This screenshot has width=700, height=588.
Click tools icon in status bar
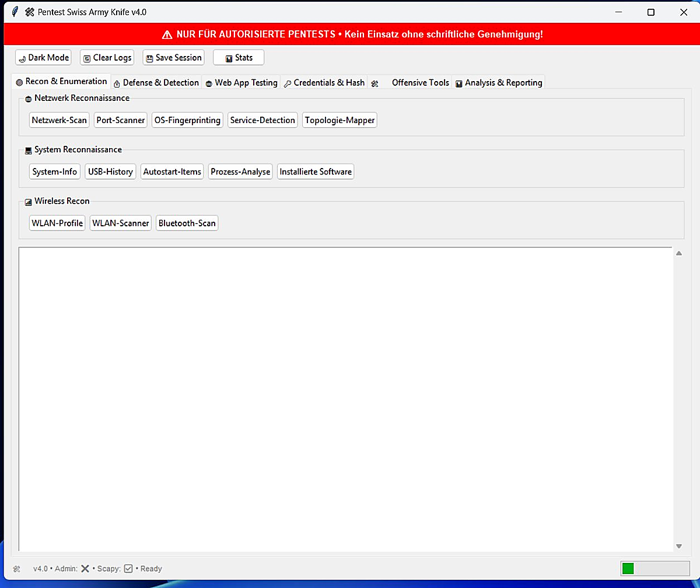click(17, 569)
